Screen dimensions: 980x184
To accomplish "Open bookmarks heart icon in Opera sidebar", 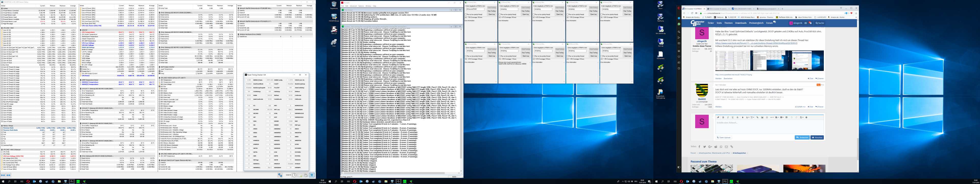I will coord(679,57).
